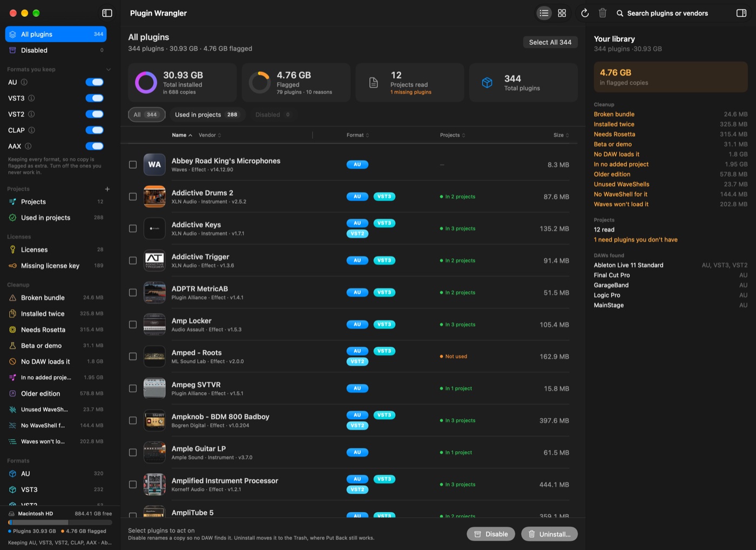This screenshot has height=550, width=756.
Task: Click the Abbey Road WA plugin icon
Action: tap(154, 165)
